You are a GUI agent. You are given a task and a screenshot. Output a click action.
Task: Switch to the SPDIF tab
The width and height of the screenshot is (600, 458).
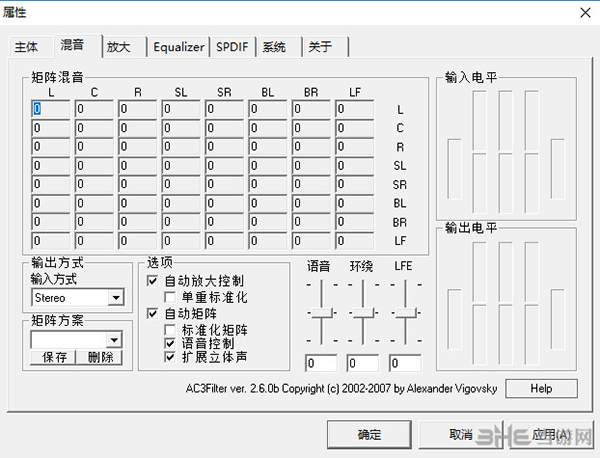[232, 47]
